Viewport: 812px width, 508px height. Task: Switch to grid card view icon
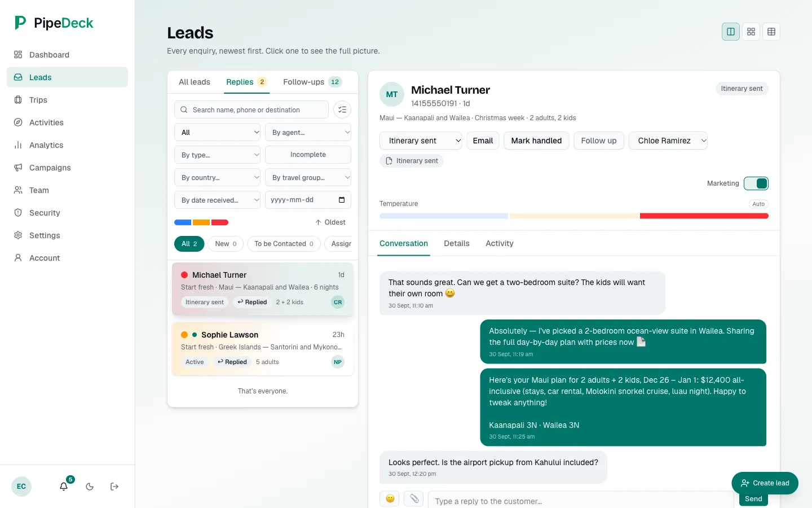coord(751,32)
